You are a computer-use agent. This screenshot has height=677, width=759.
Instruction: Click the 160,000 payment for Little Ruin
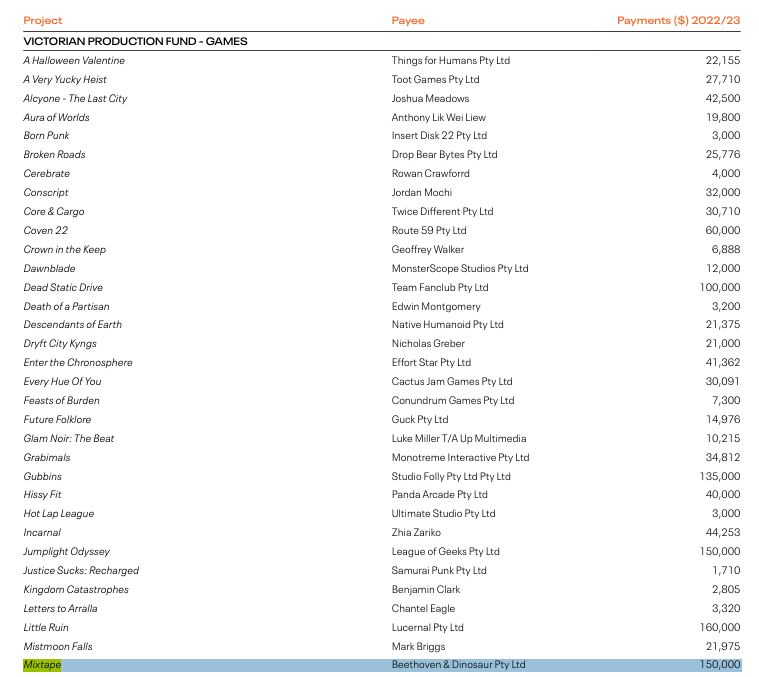pyautogui.click(x=720, y=628)
